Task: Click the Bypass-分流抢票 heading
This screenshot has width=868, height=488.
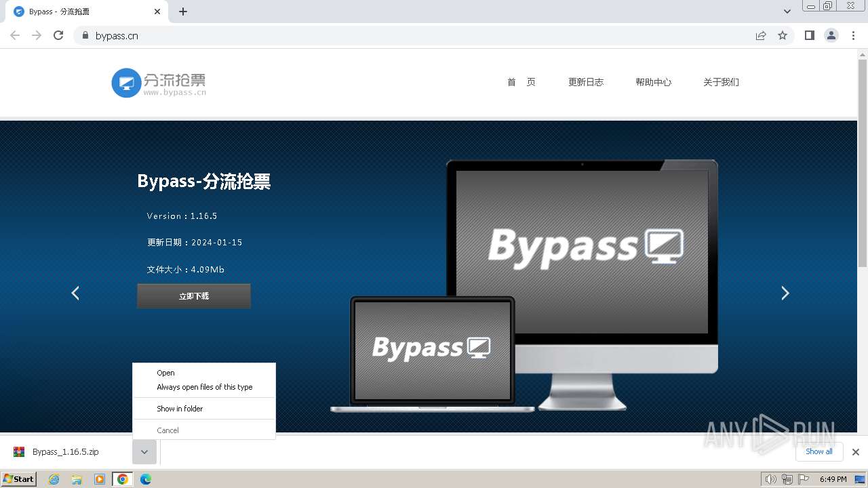Action: pos(204,182)
